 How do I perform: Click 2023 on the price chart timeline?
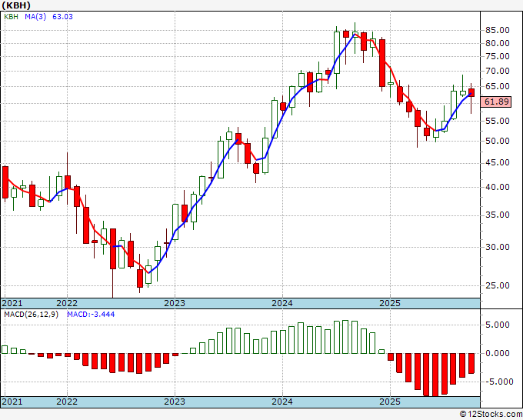[x=175, y=303]
